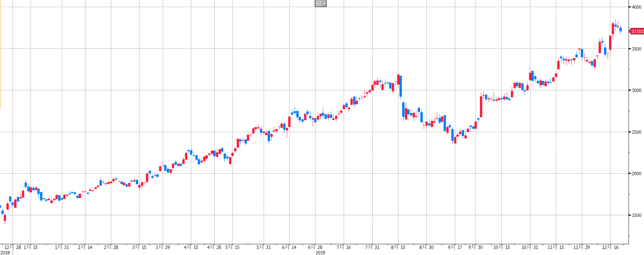The height and width of the screenshot is (255, 644).
Task: Click the 1500 price axis label
Action: click(x=636, y=215)
